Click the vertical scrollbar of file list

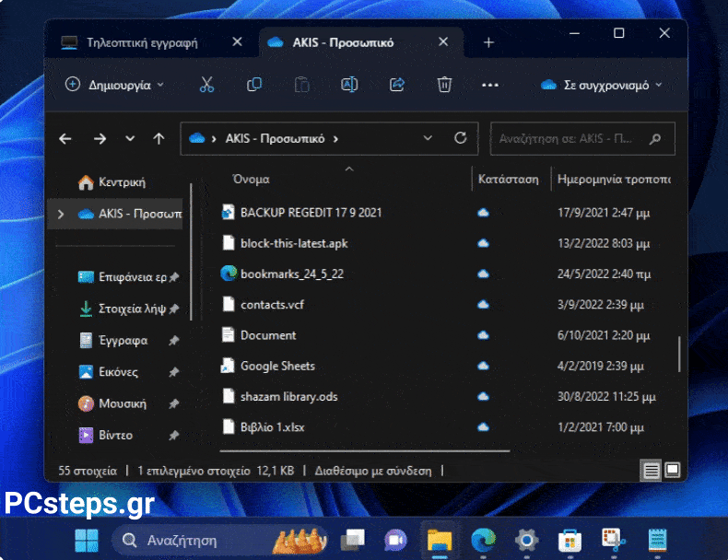point(679,354)
